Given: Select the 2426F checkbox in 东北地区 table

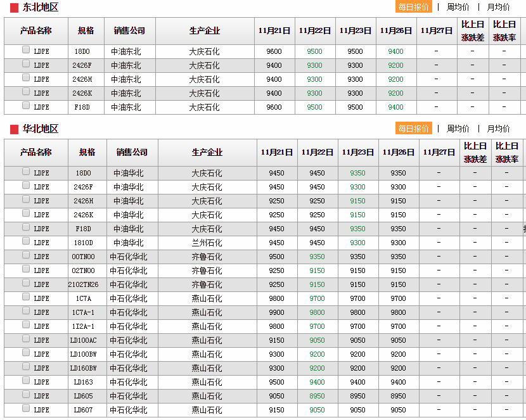Looking at the screenshot, I should pyautogui.click(x=26, y=64).
